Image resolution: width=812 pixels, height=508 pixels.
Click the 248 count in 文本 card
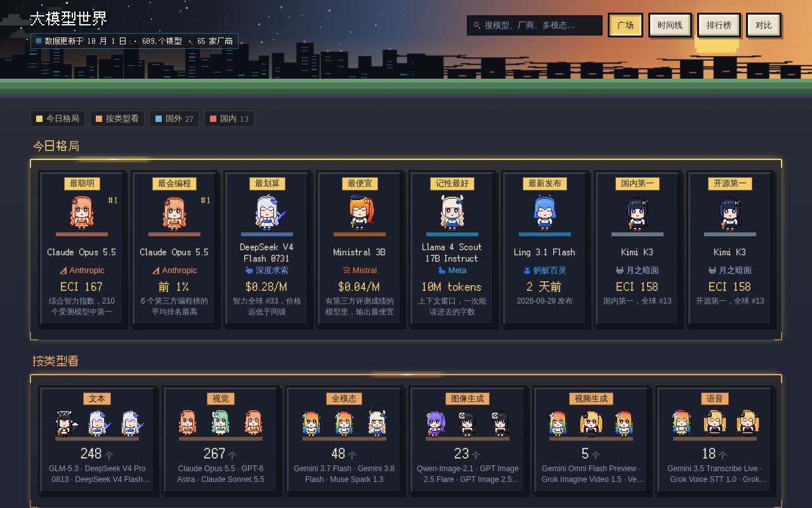91,453
